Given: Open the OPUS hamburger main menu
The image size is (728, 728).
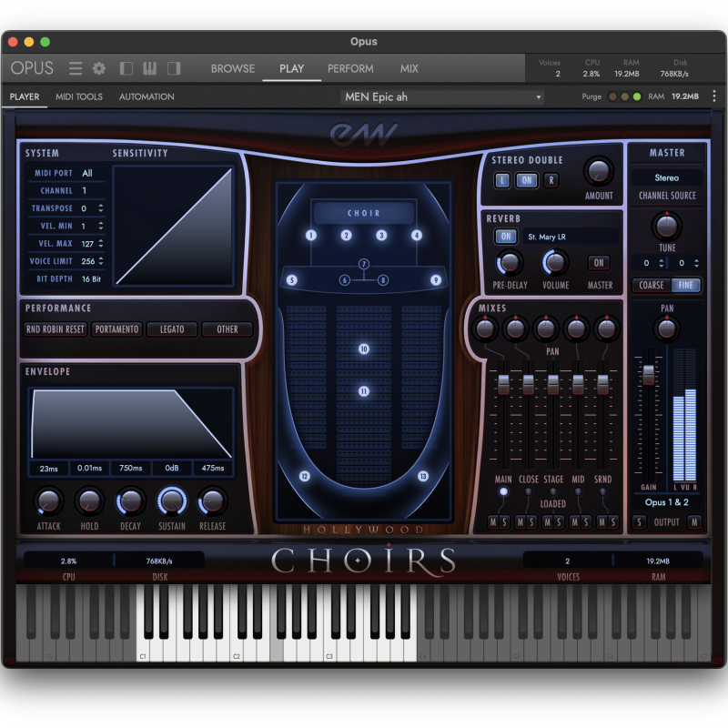Looking at the screenshot, I should [x=76, y=68].
